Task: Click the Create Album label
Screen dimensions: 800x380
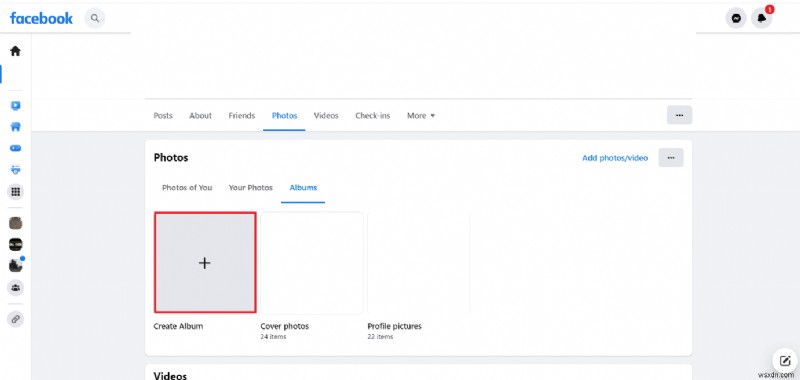Action: [178, 326]
